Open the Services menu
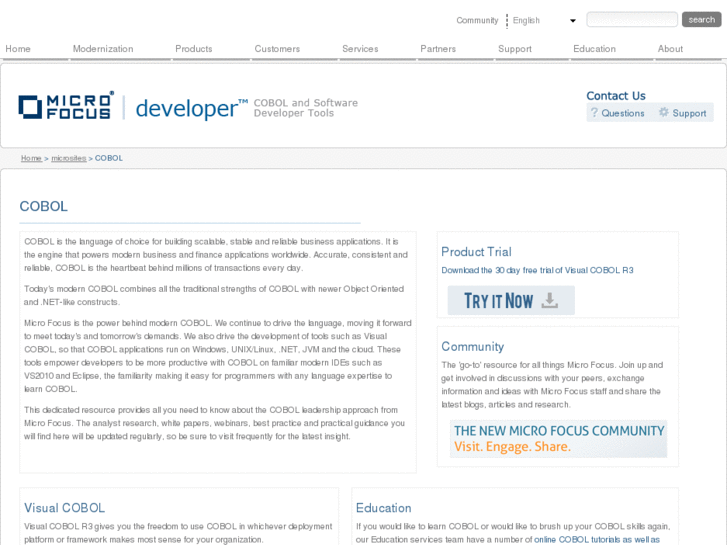 click(360, 49)
